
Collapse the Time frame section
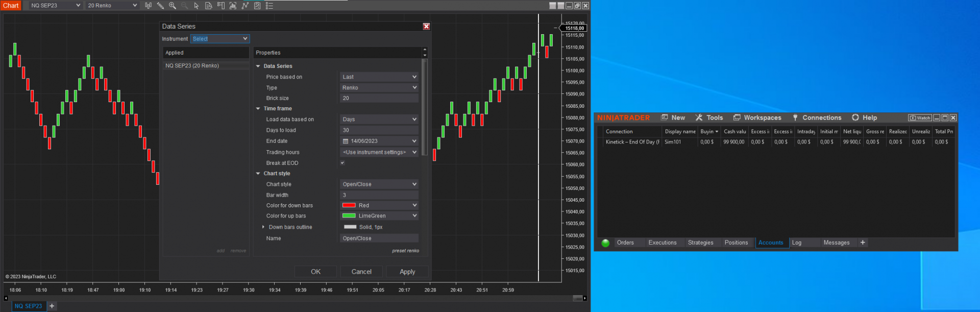coord(258,109)
